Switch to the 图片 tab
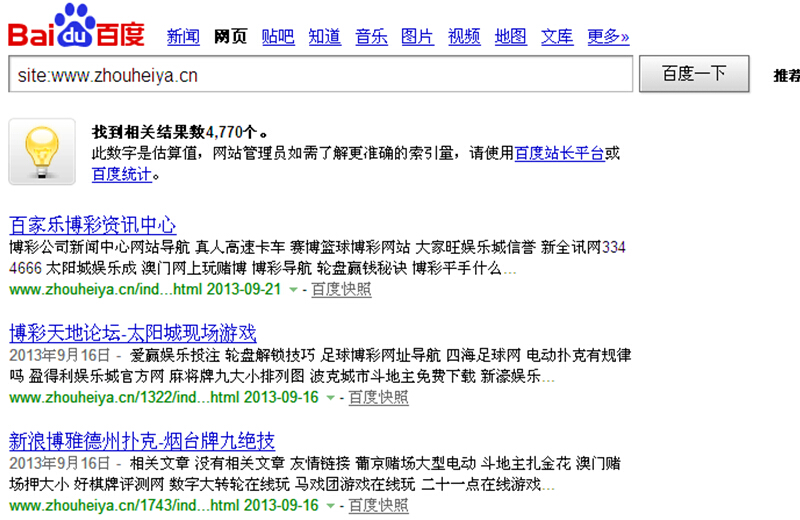 pyautogui.click(x=417, y=37)
